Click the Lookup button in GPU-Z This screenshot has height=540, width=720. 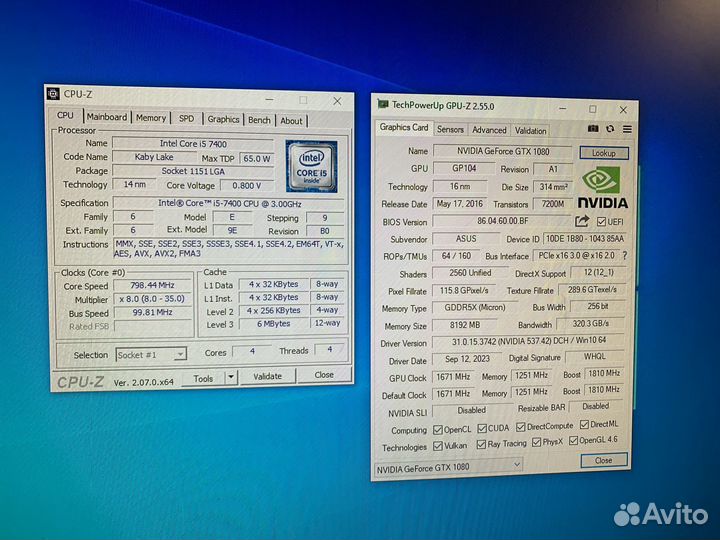[x=603, y=153]
